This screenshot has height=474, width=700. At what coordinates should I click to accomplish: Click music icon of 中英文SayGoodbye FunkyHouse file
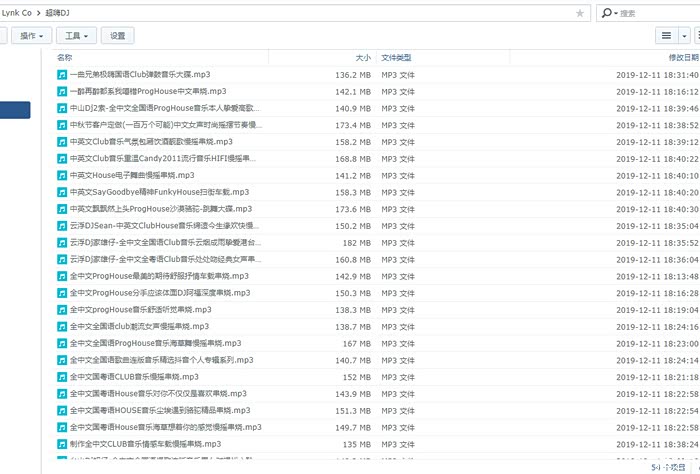(x=62, y=192)
